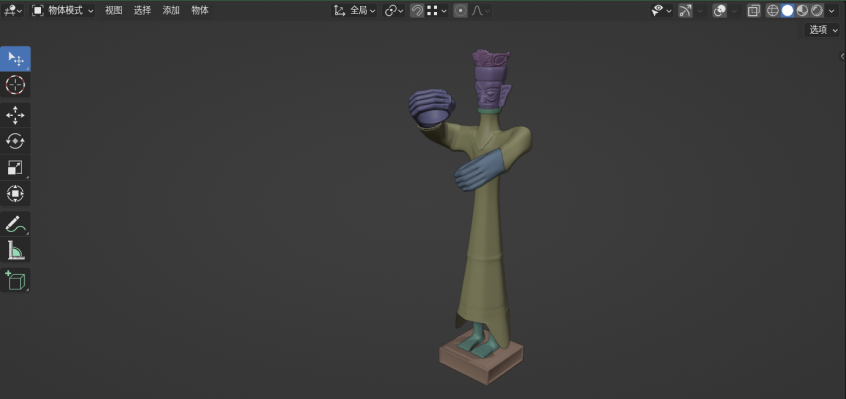
Task: Select the Cursor tool in toolbar
Action: (15, 85)
